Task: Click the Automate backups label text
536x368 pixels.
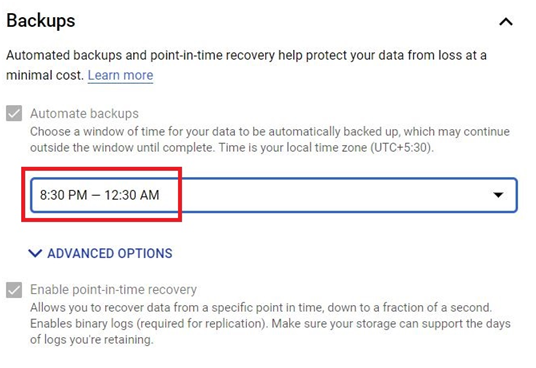Action: 84,113
